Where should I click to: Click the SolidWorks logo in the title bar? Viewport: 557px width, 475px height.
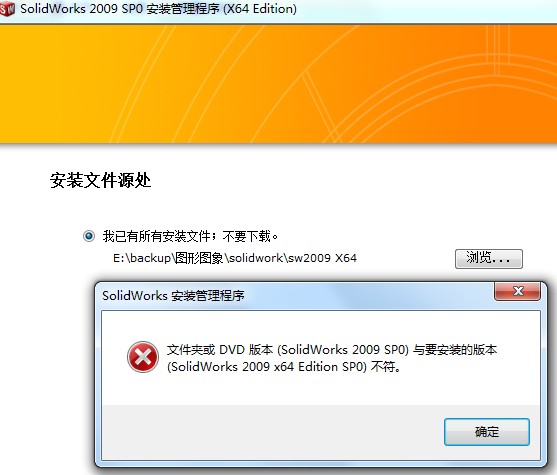point(7,9)
